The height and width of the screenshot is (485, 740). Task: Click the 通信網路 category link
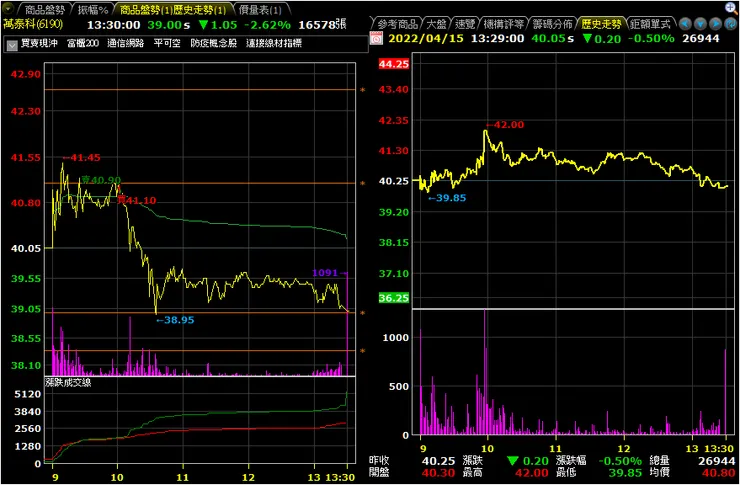click(126, 43)
